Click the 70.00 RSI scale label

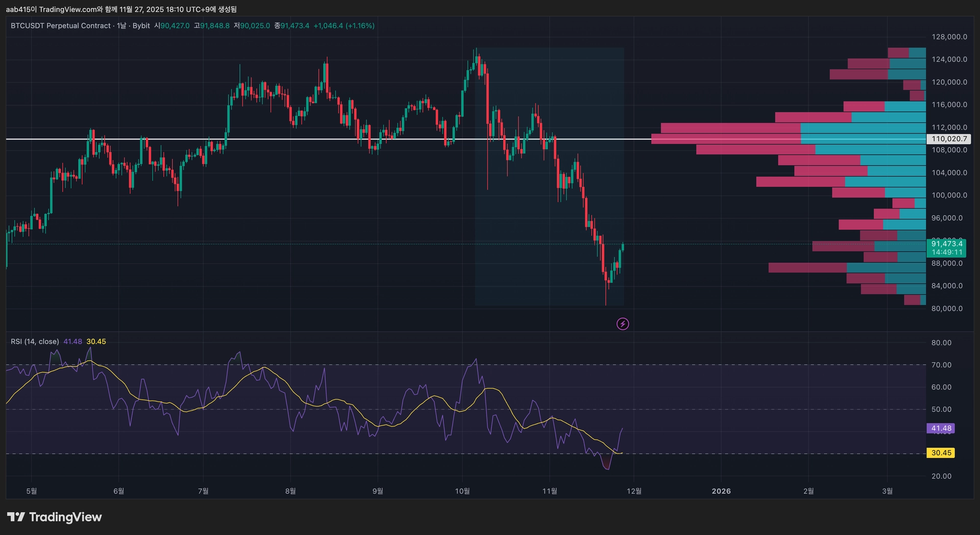(942, 365)
